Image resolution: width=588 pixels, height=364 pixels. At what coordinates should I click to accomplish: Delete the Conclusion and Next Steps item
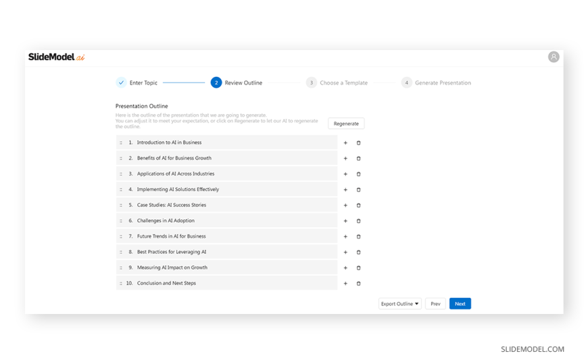coord(358,284)
